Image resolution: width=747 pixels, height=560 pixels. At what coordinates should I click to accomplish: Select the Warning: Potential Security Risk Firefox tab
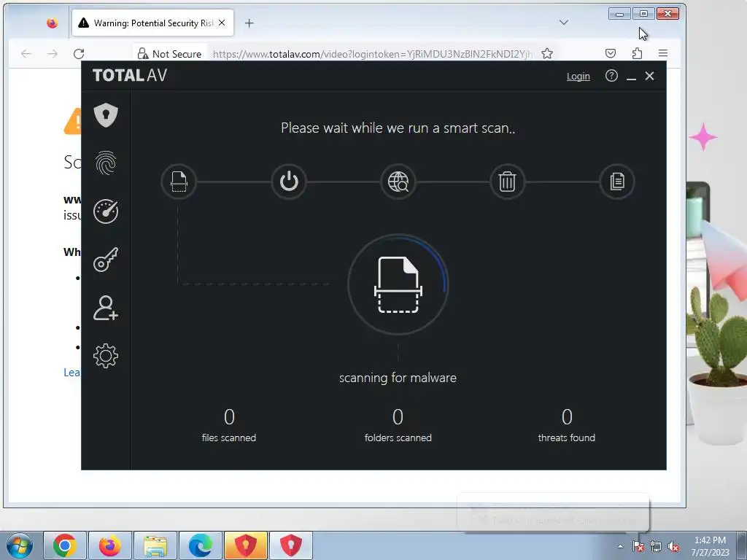(152, 23)
